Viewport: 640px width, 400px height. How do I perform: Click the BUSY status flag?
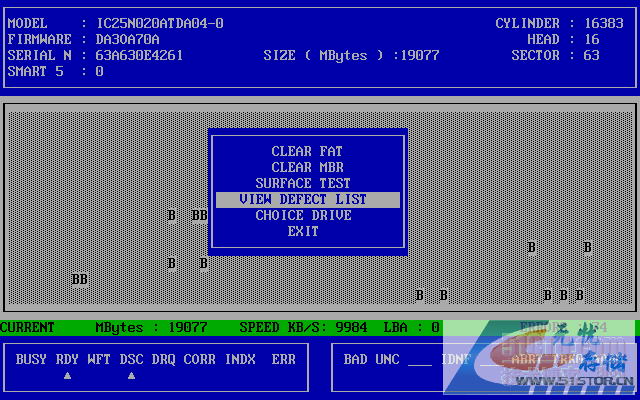click(31, 359)
